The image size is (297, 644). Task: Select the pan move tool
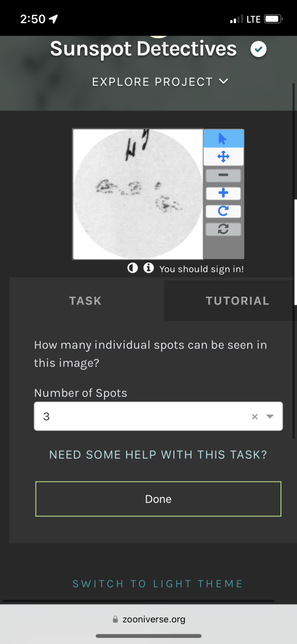(x=223, y=156)
